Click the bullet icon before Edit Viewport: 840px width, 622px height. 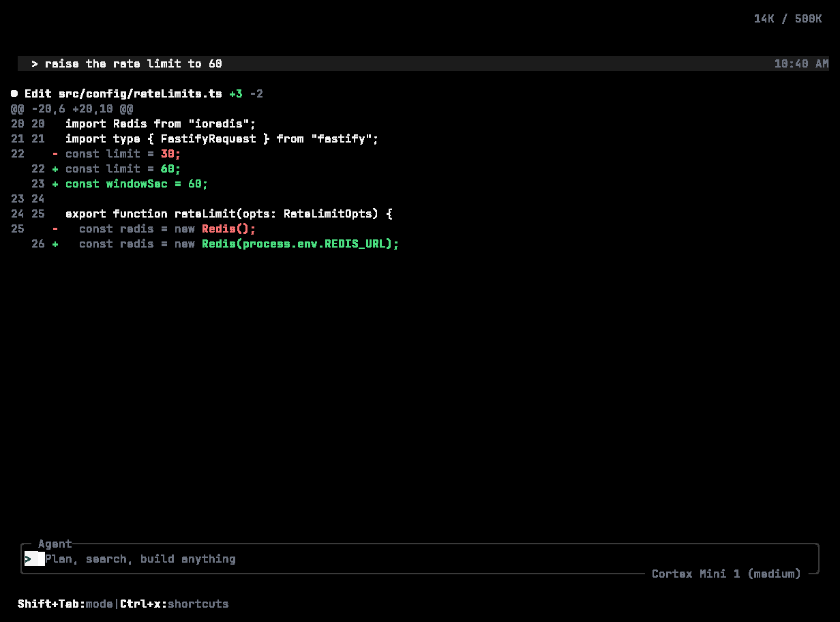coord(14,93)
